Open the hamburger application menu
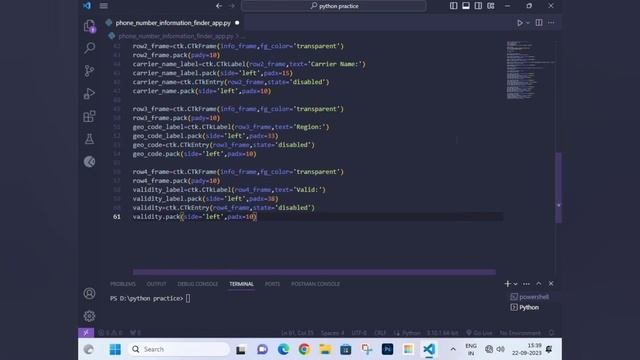 (104, 6)
